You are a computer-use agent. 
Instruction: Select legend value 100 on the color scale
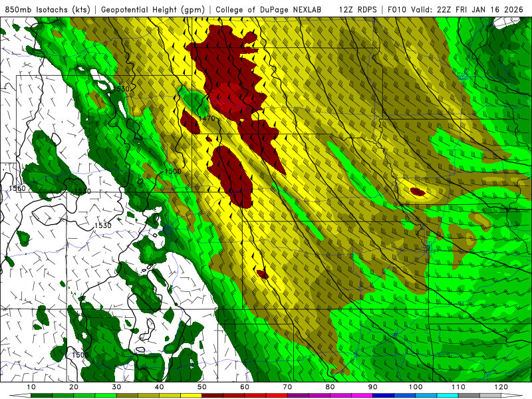pos(416,387)
